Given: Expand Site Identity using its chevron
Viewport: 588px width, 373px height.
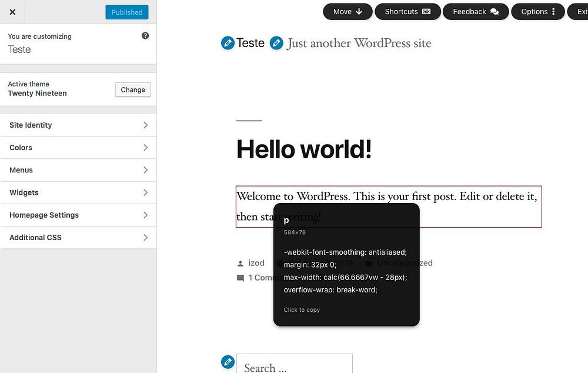Looking at the screenshot, I should [x=145, y=125].
